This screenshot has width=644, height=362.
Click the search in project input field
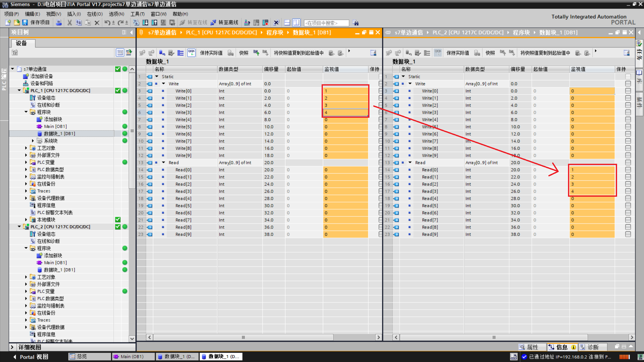click(326, 23)
